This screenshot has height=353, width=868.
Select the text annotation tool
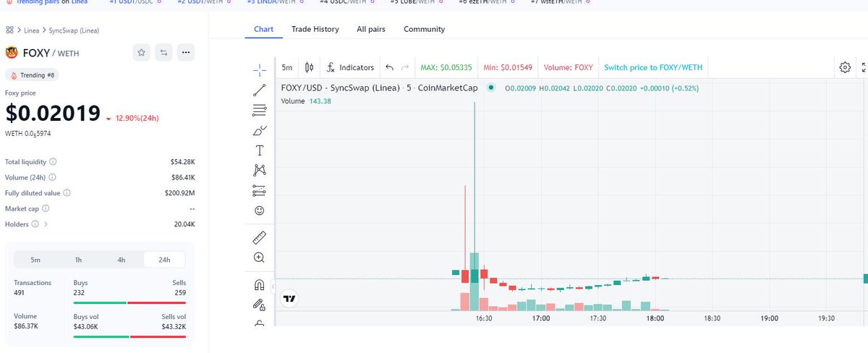pos(259,150)
